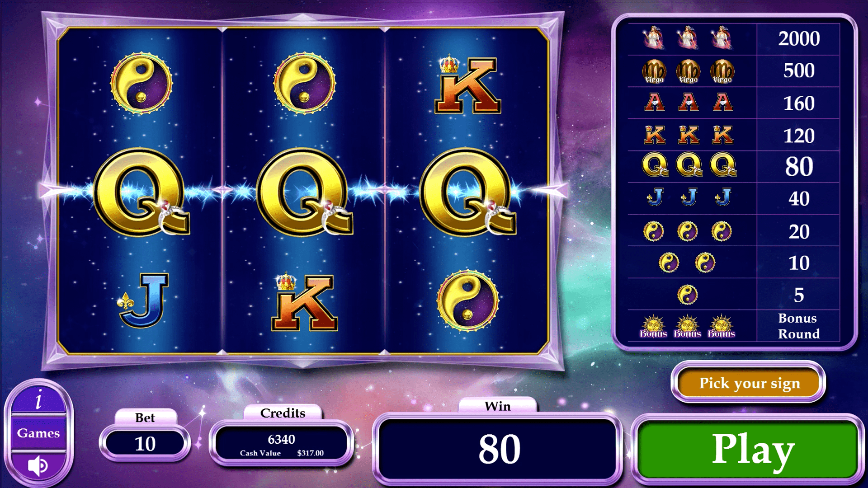The height and width of the screenshot is (488, 868).
Task: Click the triple Ace 160 payout row
Action: pos(733,103)
